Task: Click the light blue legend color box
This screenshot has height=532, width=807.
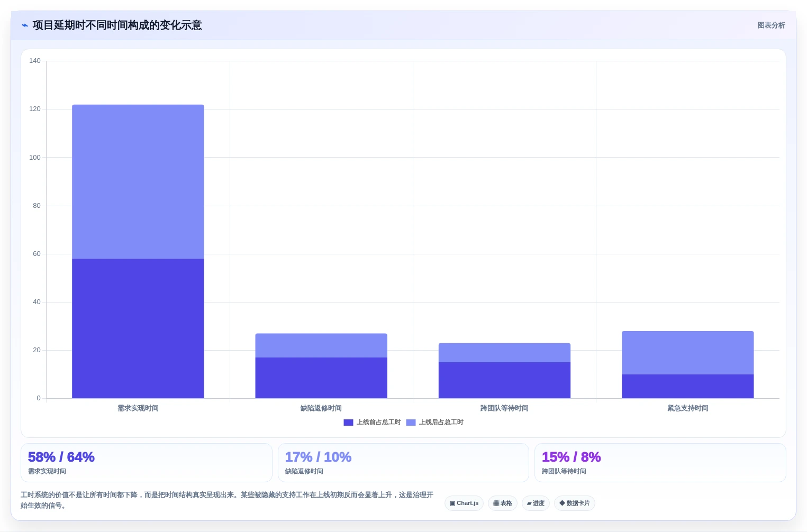Action: 411,423
